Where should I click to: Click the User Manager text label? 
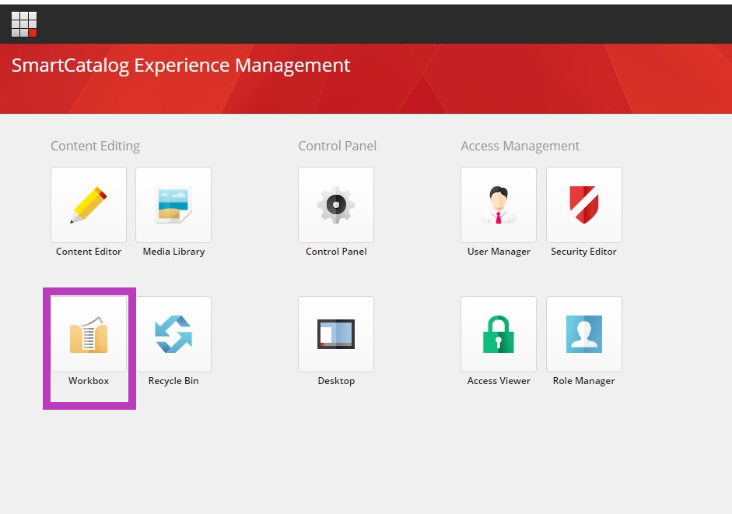click(499, 252)
